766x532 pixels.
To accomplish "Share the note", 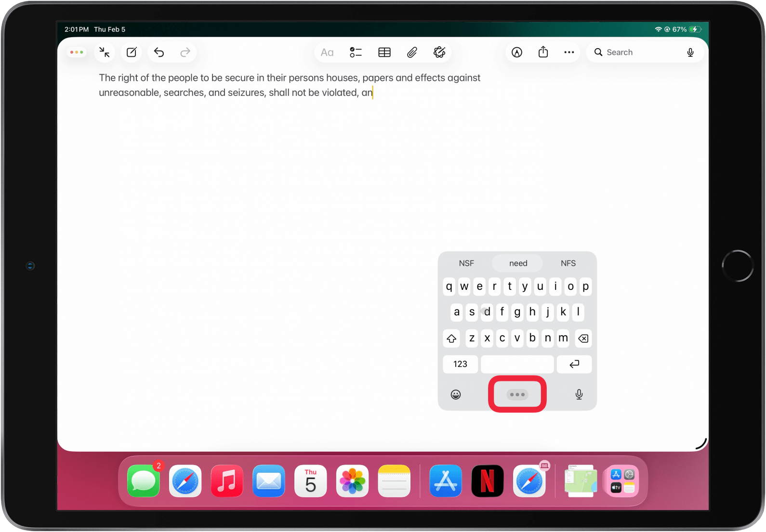I will click(543, 52).
